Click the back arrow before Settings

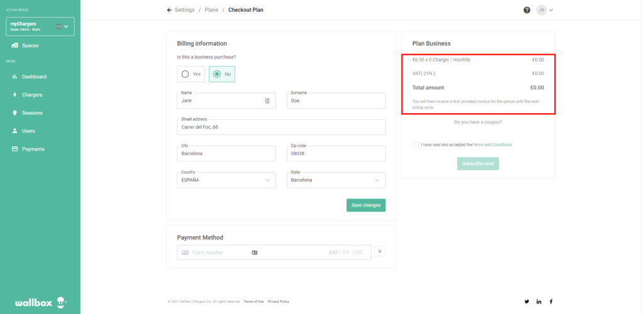(169, 10)
